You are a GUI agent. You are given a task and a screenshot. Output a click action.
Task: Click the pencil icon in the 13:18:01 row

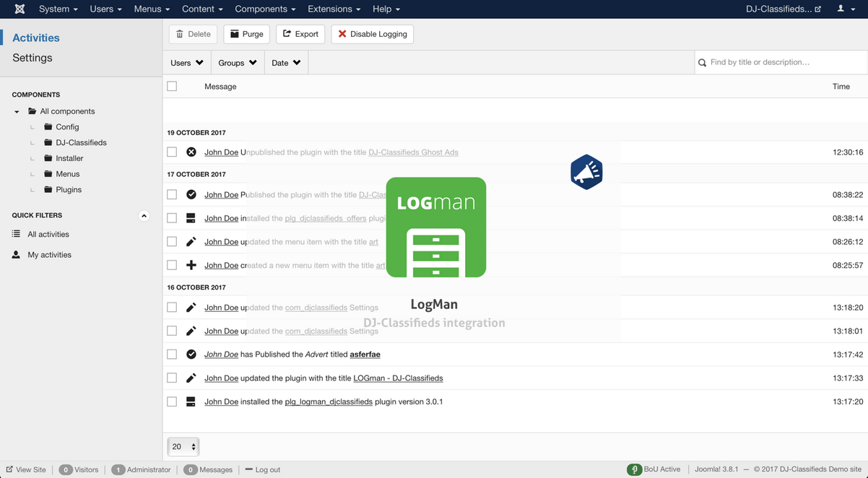191,331
